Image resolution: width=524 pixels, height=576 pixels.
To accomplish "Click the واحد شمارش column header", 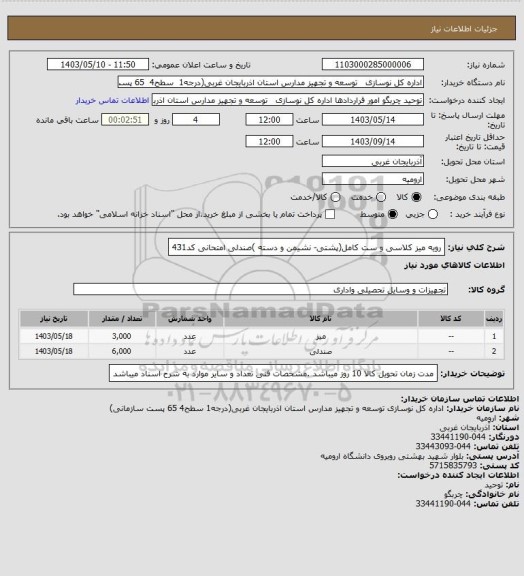I will pyautogui.click(x=190, y=318).
